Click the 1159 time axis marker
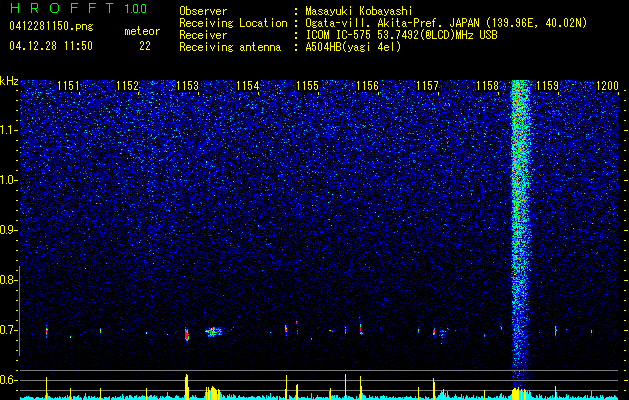Screen dimensions: 629x400 click(x=547, y=86)
